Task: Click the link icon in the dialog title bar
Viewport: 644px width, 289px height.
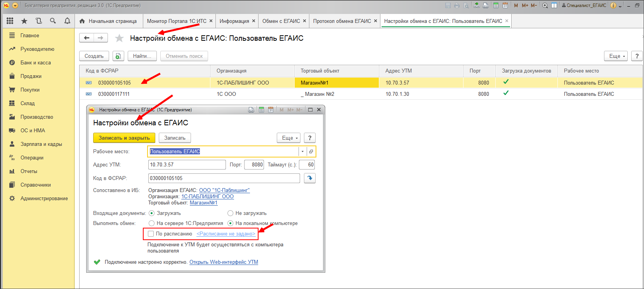Action: tap(251, 110)
